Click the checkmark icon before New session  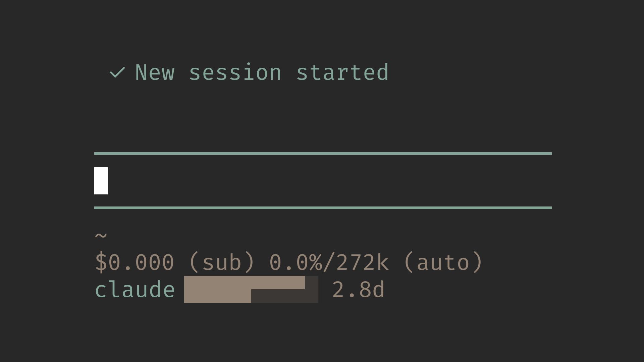117,72
